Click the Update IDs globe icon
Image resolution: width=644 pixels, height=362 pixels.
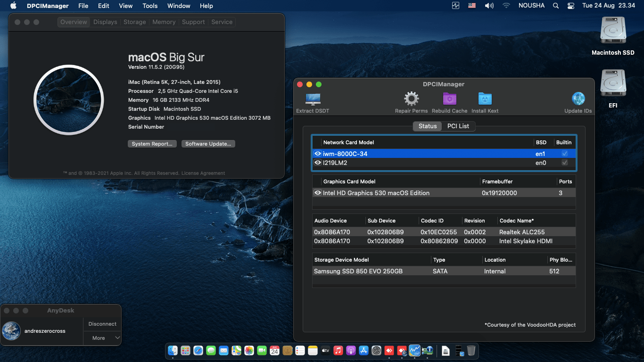click(578, 99)
